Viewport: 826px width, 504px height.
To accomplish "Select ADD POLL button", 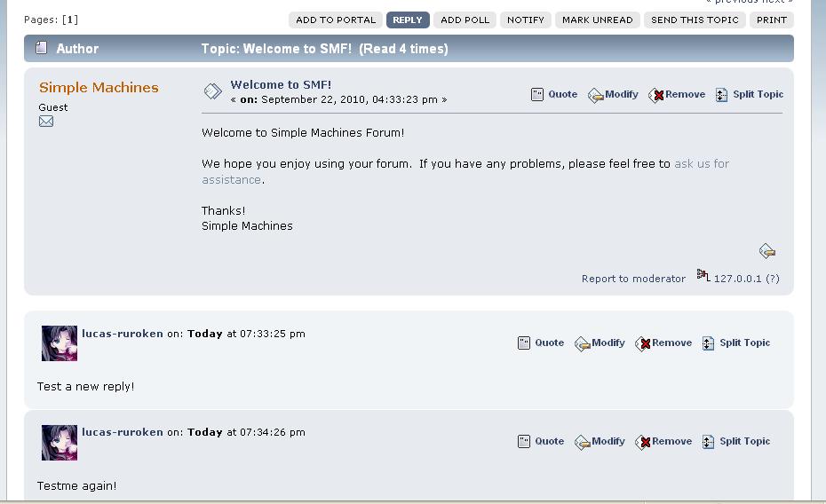I will click(x=465, y=20).
